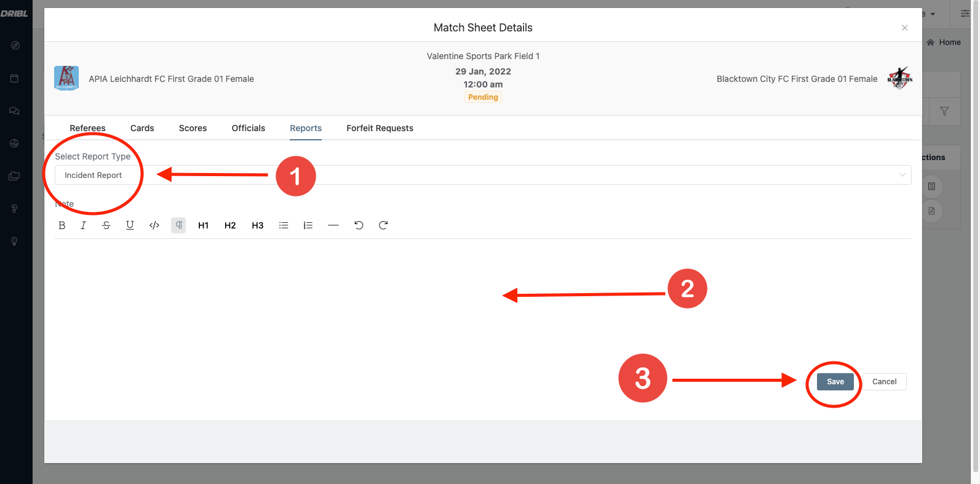Insert a bulleted list

coord(284,225)
